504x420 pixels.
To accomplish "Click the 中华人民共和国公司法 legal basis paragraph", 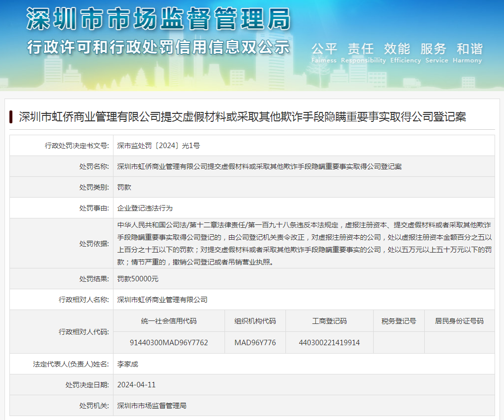I will [x=304, y=243].
